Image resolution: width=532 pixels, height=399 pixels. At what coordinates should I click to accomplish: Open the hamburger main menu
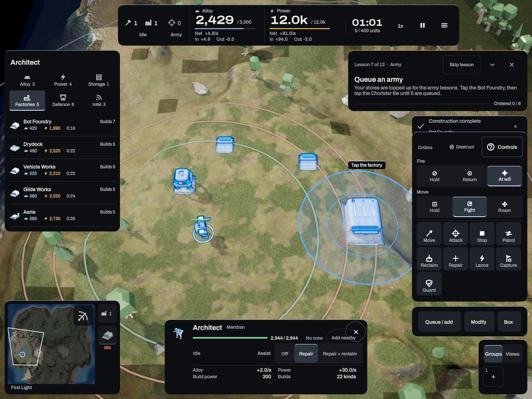[444, 25]
